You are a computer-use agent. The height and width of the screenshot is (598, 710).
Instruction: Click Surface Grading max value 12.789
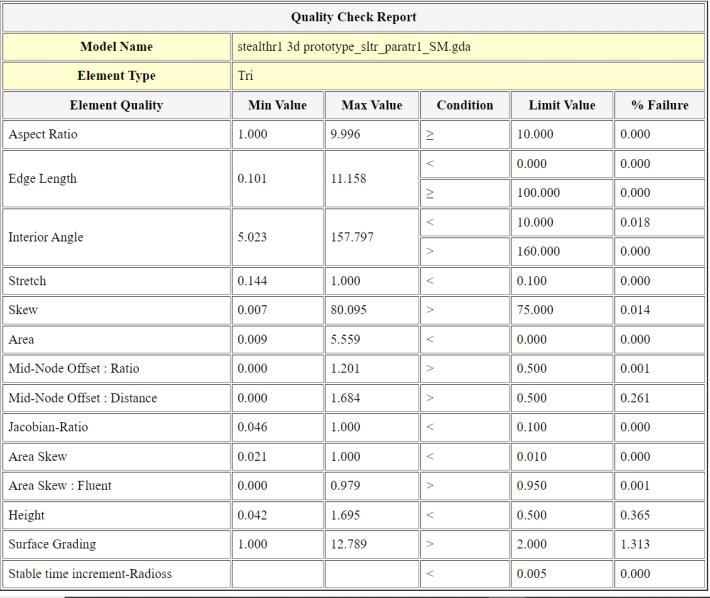pos(349,544)
